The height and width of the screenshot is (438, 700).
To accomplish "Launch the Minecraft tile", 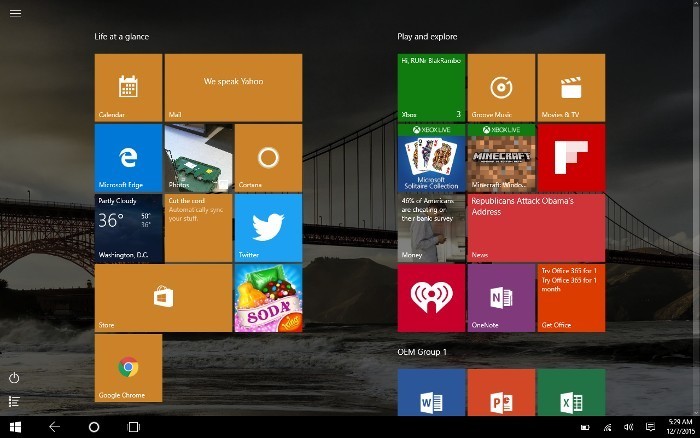I will 501,158.
